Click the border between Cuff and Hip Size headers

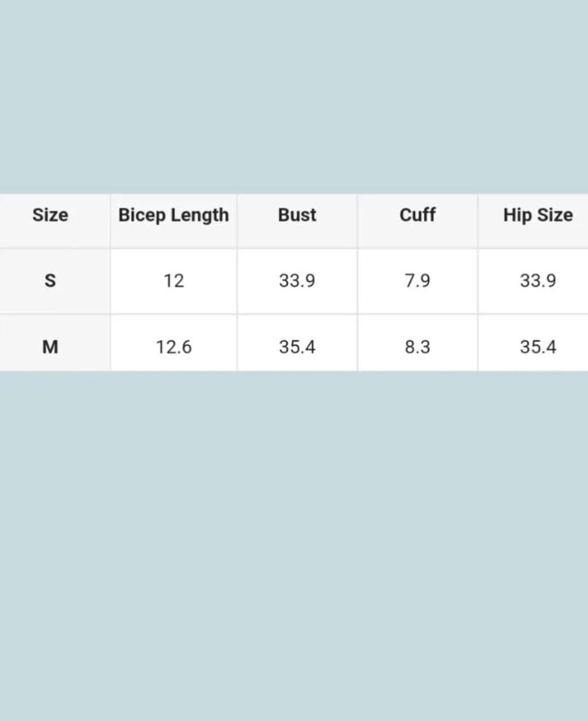click(478, 220)
